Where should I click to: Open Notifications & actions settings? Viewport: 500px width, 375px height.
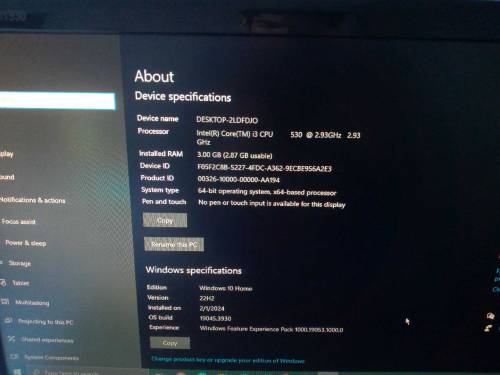32,200
